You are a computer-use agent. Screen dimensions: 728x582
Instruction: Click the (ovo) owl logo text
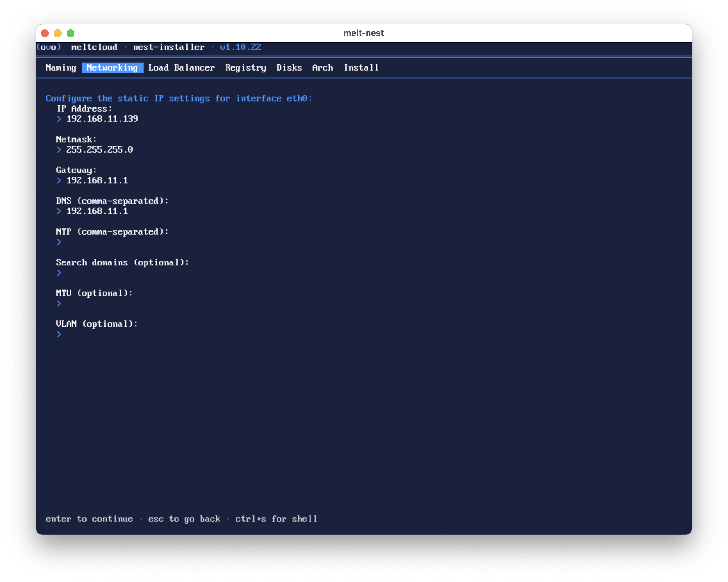[x=49, y=47]
